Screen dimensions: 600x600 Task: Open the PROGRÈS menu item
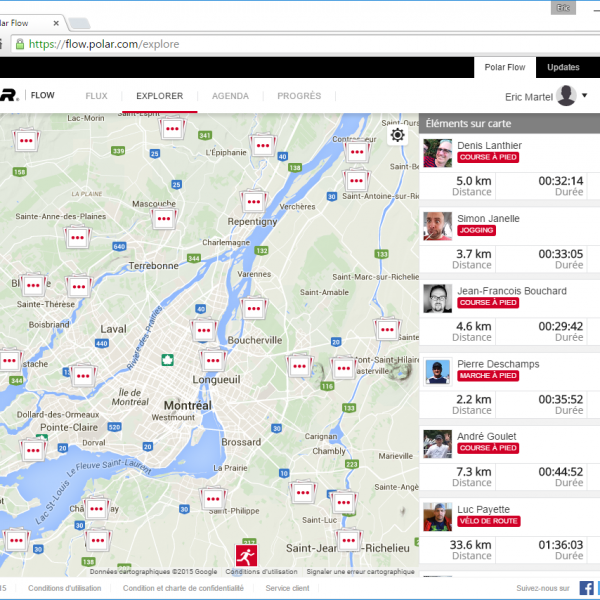298,96
